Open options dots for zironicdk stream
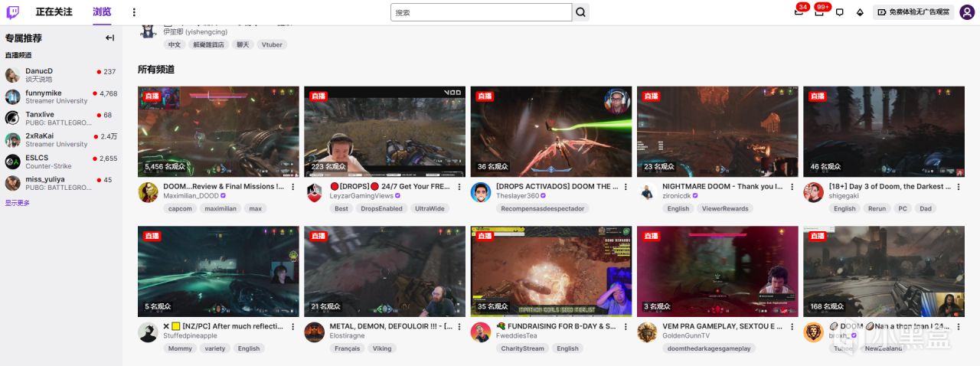 792,187
